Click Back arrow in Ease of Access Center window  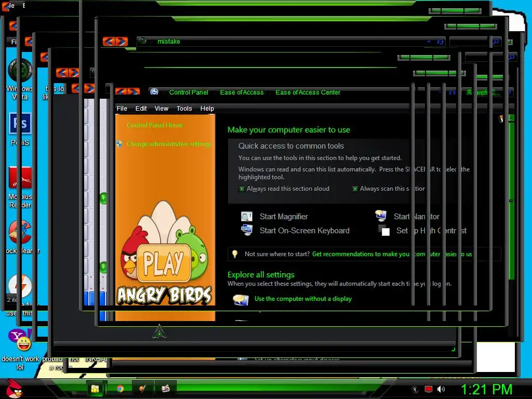click(121, 91)
